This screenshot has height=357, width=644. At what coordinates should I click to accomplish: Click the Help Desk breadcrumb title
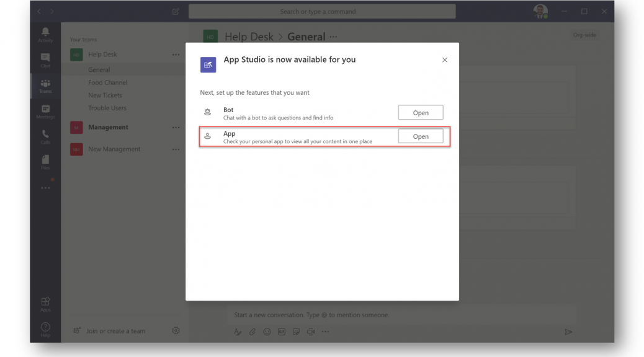tap(249, 37)
